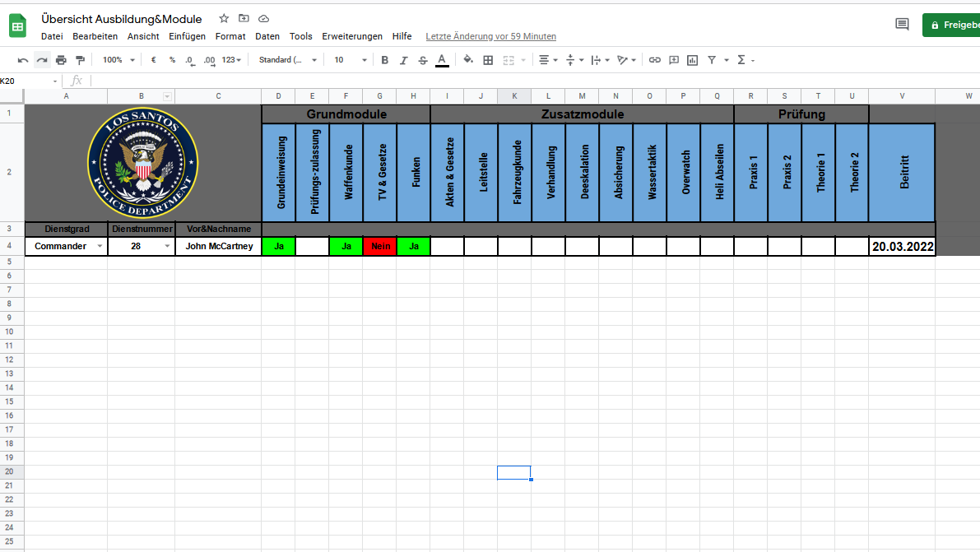Open the Hilfe menu

coord(402,36)
